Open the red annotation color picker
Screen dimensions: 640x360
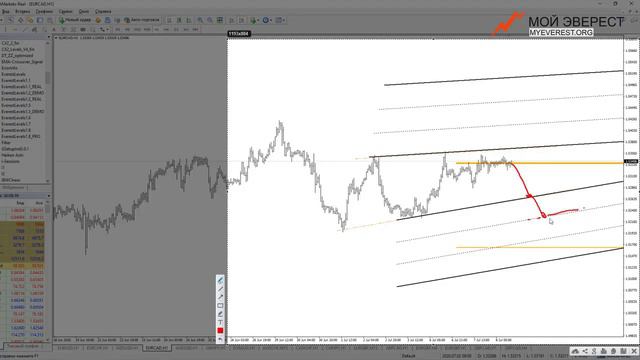pos(220,331)
